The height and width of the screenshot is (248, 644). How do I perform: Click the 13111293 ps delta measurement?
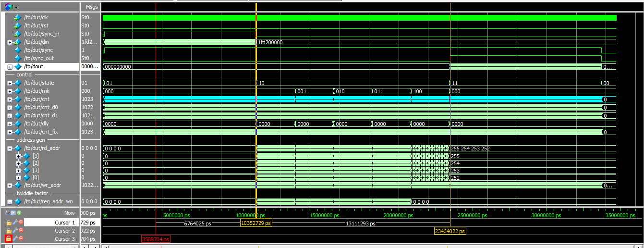tap(361, 223)
